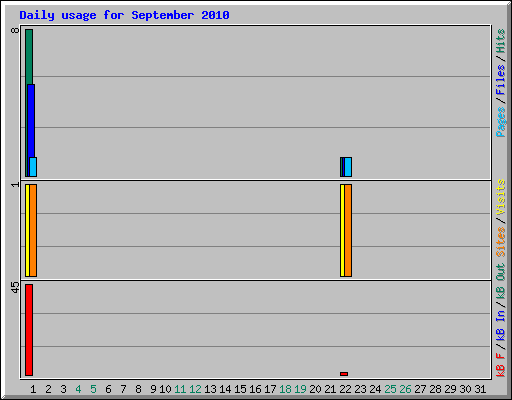Click the yellow Visits bar for day 22
The height and width of the screenshot is (400, 512).
342,230
